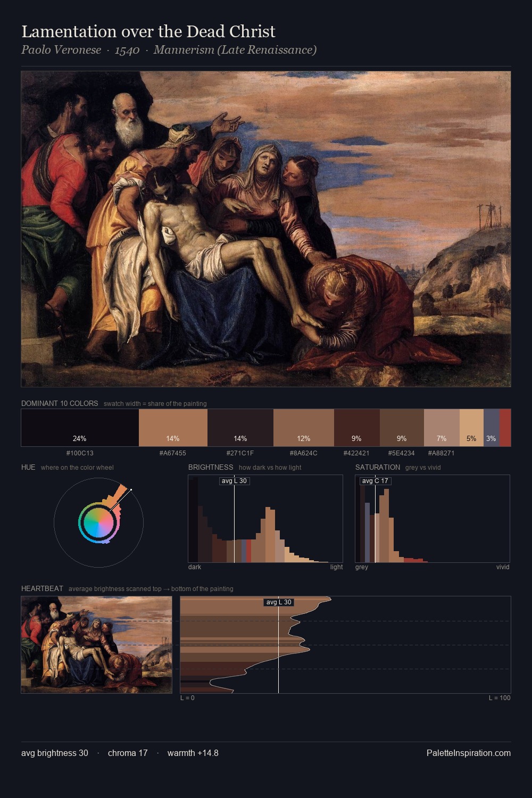
Task: Click the 'vivid' axis label under Saturation
Action: pos(503,567)
